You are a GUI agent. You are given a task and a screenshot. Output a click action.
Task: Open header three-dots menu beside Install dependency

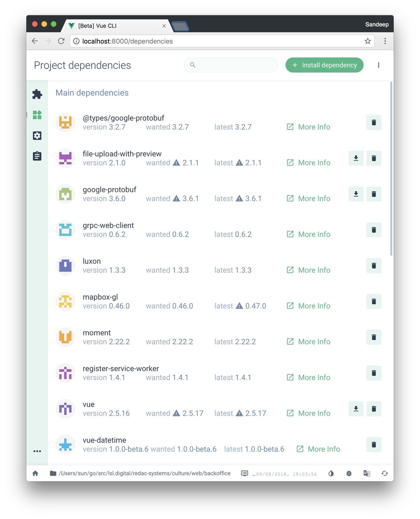(x=379, y=65)
